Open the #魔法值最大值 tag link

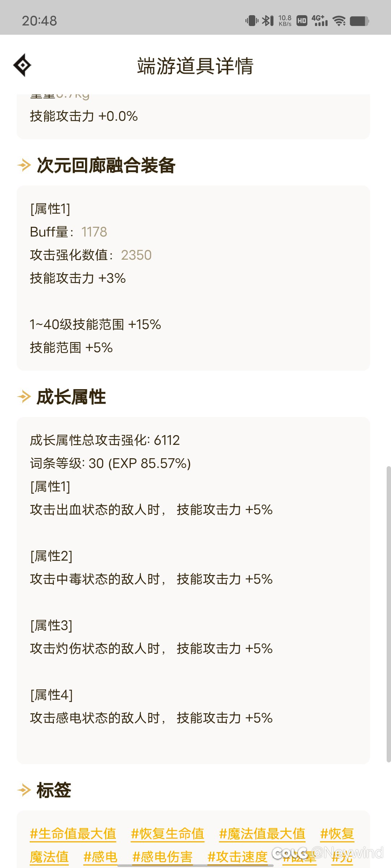(x=262, y=834)
